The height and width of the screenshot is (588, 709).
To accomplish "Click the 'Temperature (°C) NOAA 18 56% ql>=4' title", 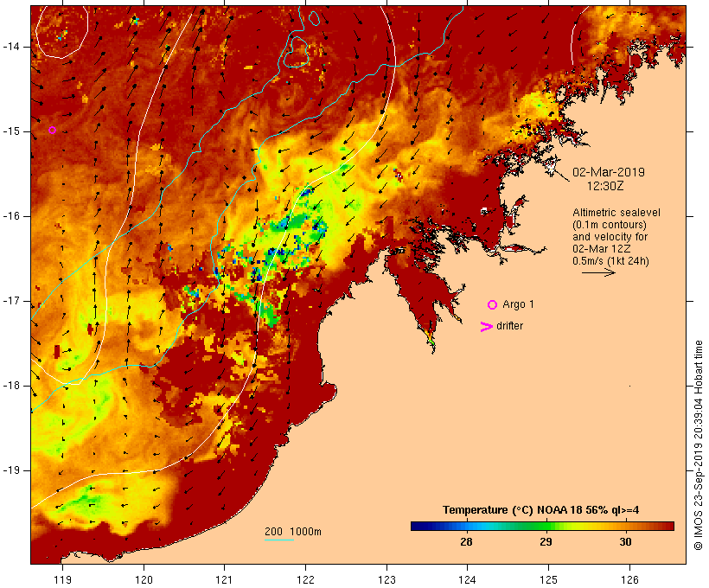I will [x=540, y=510].
